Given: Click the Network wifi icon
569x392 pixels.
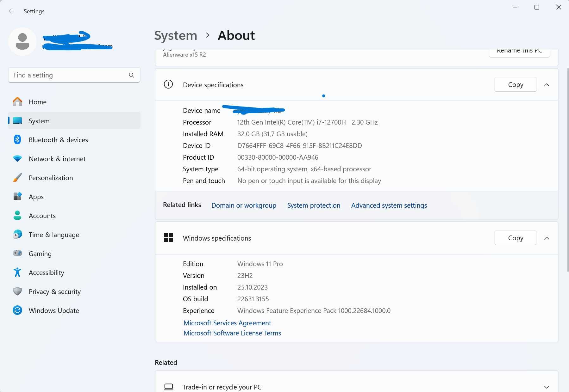Looking at the screenshot, I should pyautogui.click(x=17, y=159).
